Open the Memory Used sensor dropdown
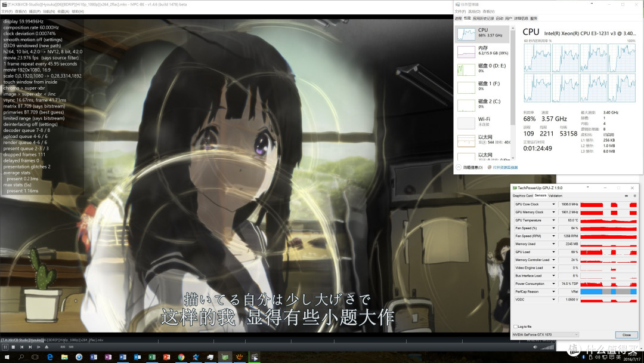 click(553, 244)
